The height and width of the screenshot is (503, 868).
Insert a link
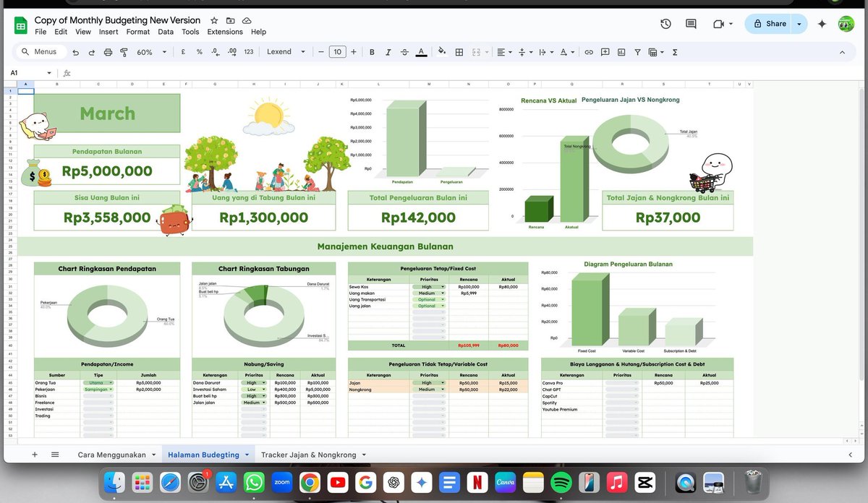click(x=589, y=52)
